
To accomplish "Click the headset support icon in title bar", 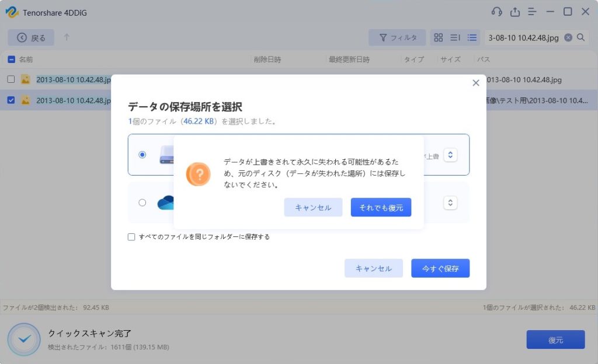I will [x=497, y=12].
